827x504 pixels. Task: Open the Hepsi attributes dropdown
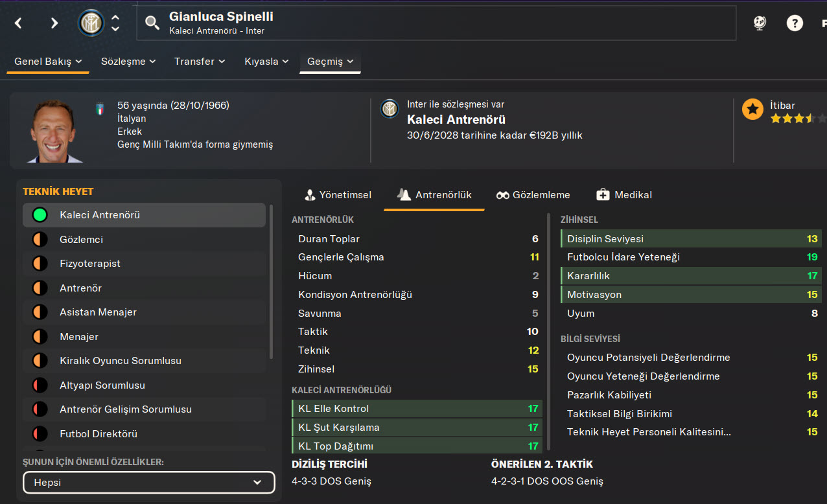pyautogui.click(x=149, y=483)
